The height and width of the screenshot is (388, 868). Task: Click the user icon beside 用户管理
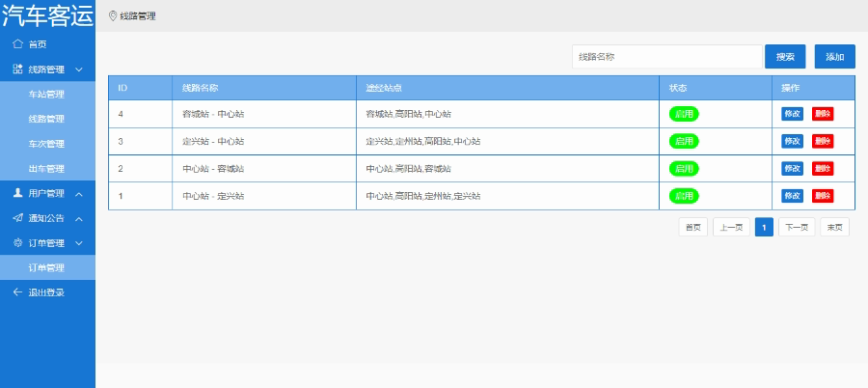pos(17,193)
